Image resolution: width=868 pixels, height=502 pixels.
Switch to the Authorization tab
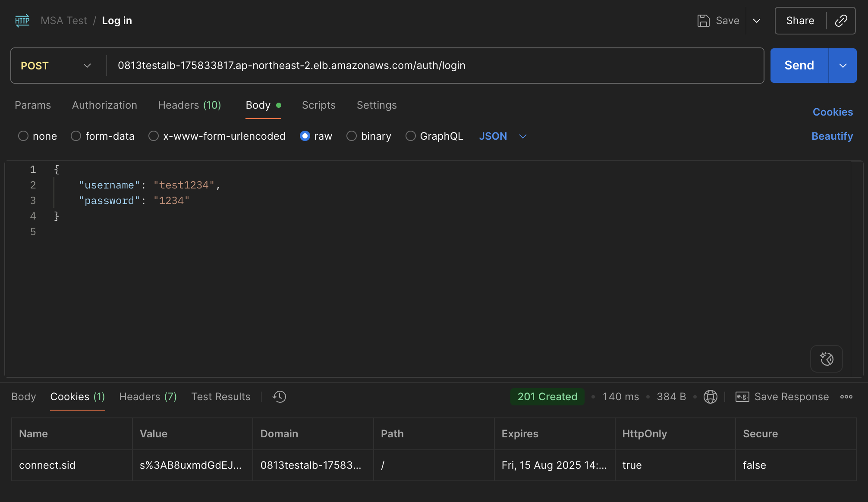[x=104, y=105]
